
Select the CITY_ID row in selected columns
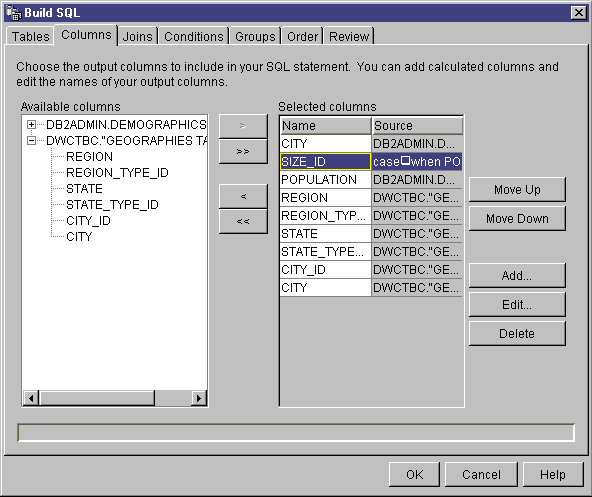[326, 270]
